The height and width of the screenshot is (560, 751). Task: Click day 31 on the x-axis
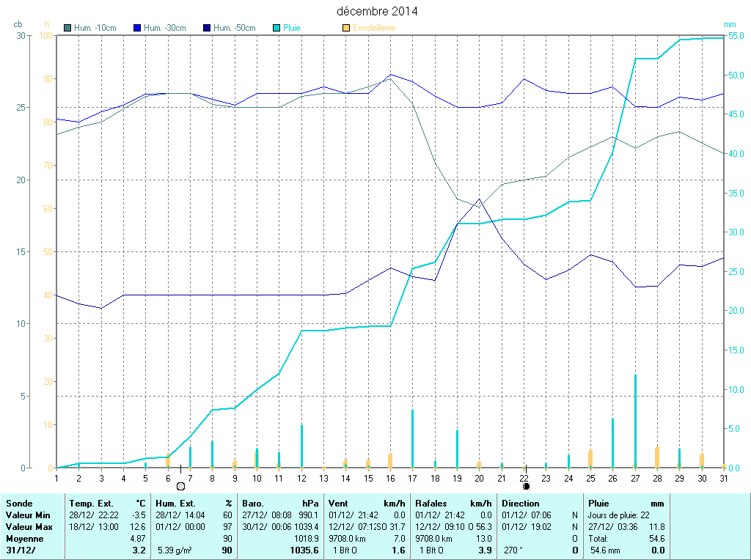click(723, 478)
